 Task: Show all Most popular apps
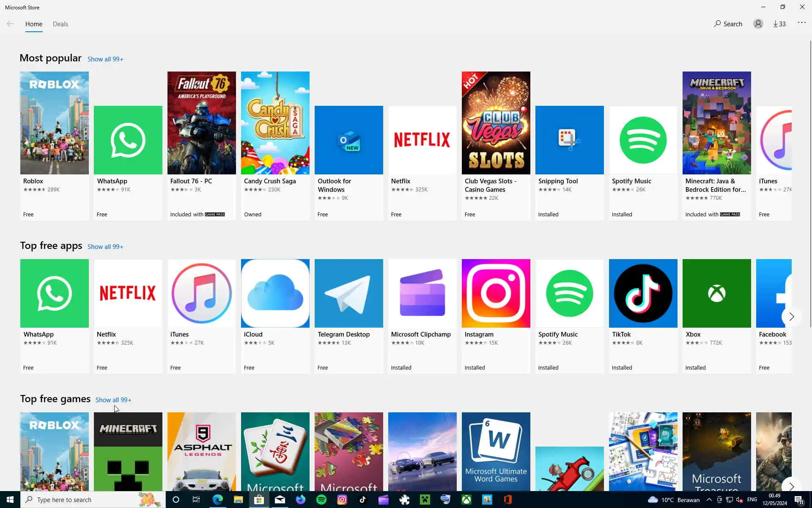tap(105, 59)
